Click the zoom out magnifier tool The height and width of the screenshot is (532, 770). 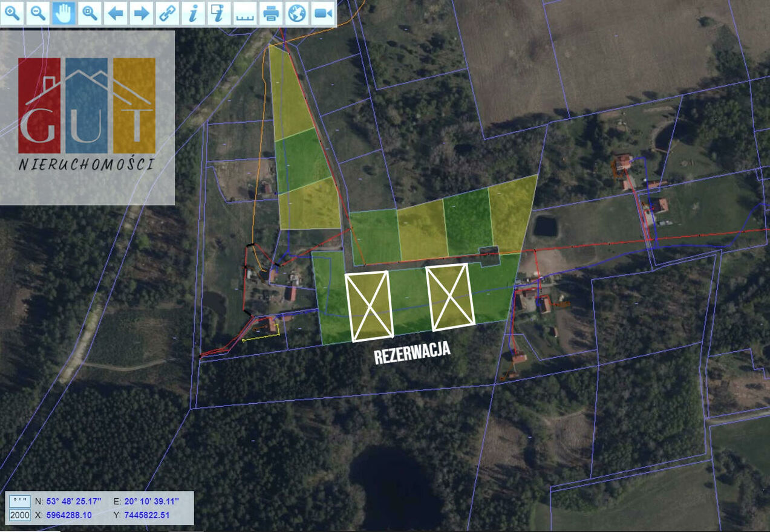coord(38,13)
